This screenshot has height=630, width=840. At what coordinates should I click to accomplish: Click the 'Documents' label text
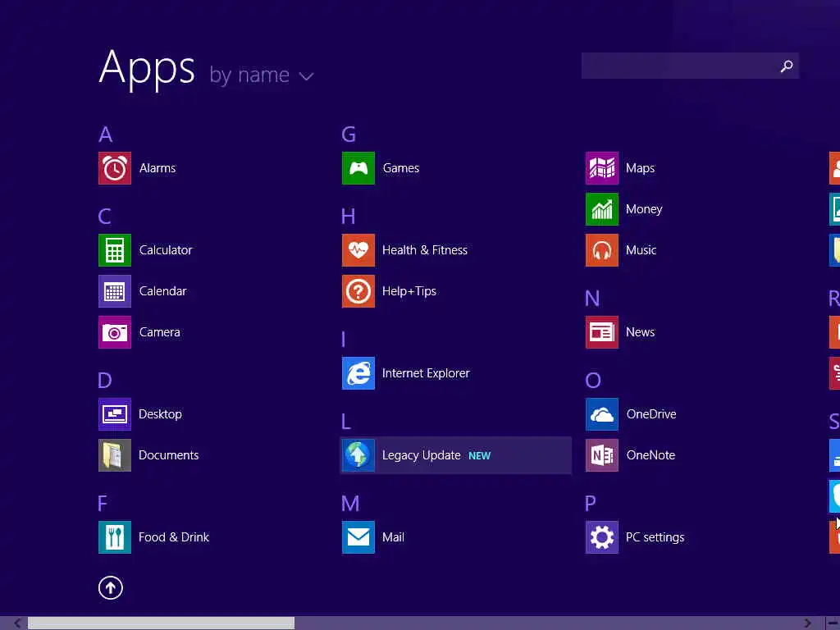tap(169, 455)
